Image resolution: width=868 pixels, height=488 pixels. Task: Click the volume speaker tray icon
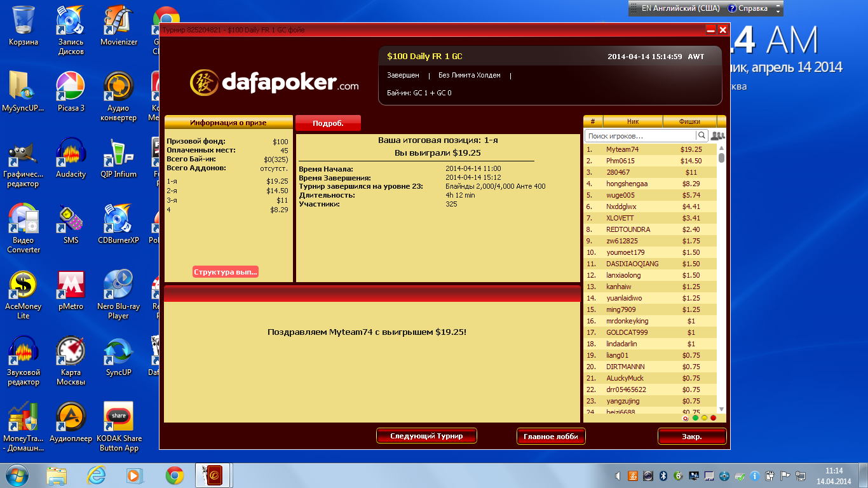(x=618, y=476)
